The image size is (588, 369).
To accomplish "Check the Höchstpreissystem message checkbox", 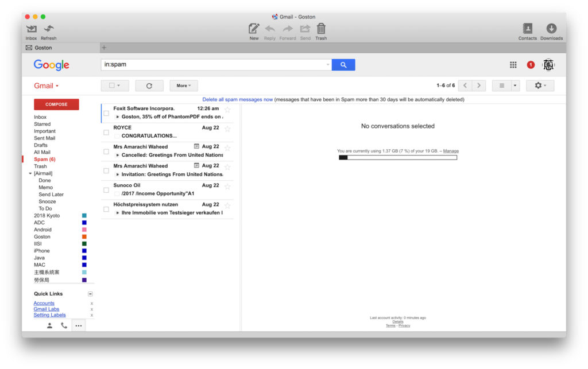I will 106,209.
